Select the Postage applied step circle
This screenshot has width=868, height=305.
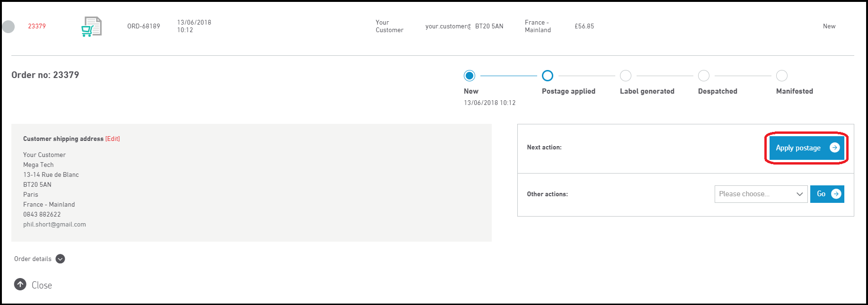pyautogui.click(x=548, y=76)
